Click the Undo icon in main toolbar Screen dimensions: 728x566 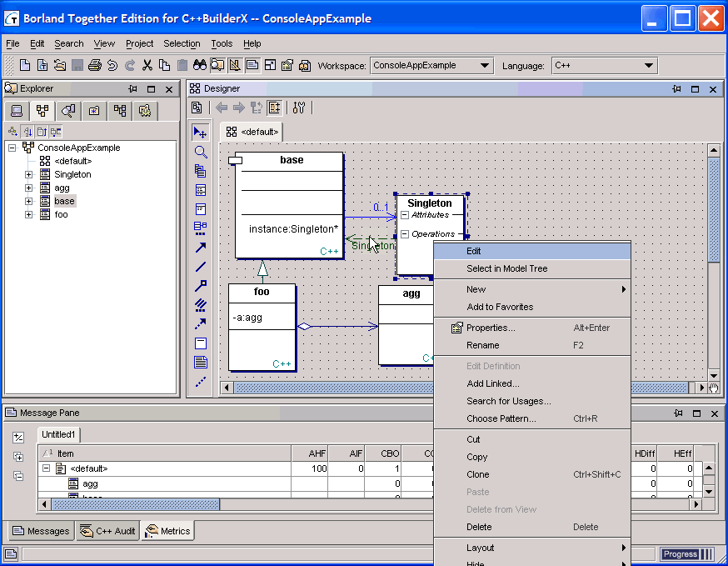[x=112, y=66]
